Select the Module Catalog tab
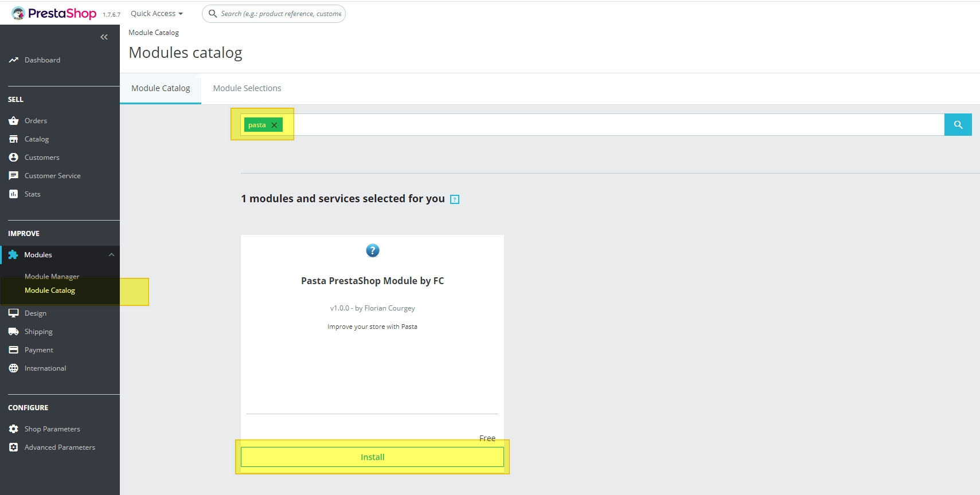This screenshot has width=980, height=495. (x=161, y=88)
